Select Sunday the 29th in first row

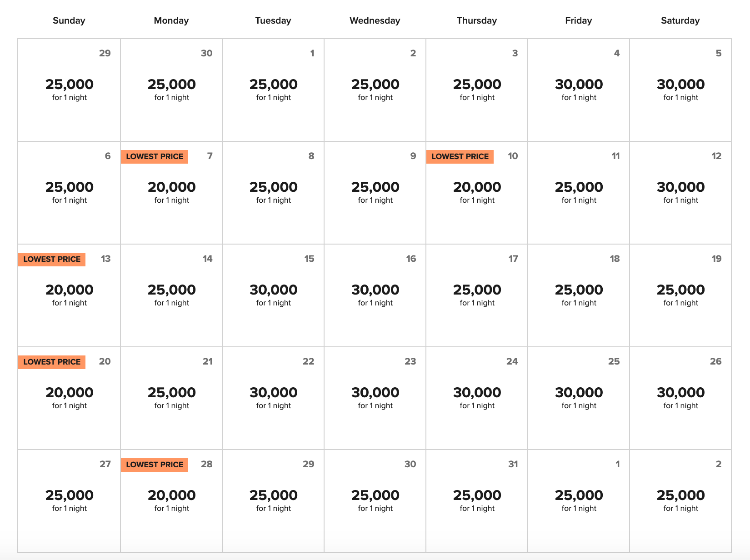(x=69, y=90)
